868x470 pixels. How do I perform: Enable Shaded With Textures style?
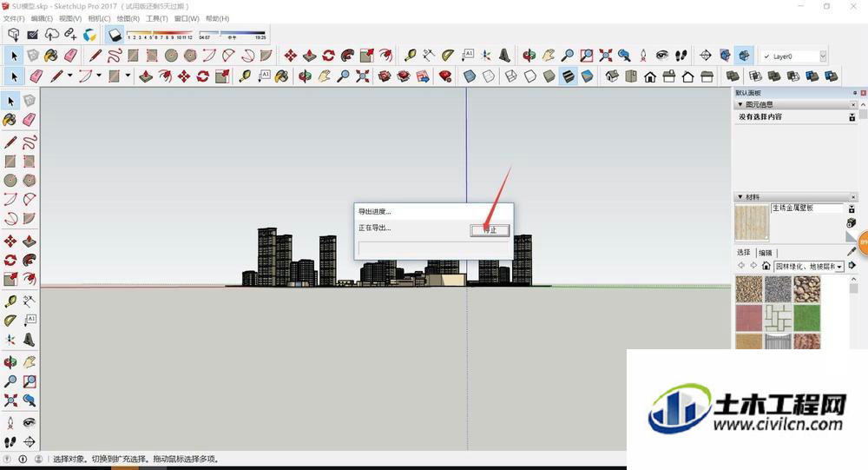click(568, 76)
